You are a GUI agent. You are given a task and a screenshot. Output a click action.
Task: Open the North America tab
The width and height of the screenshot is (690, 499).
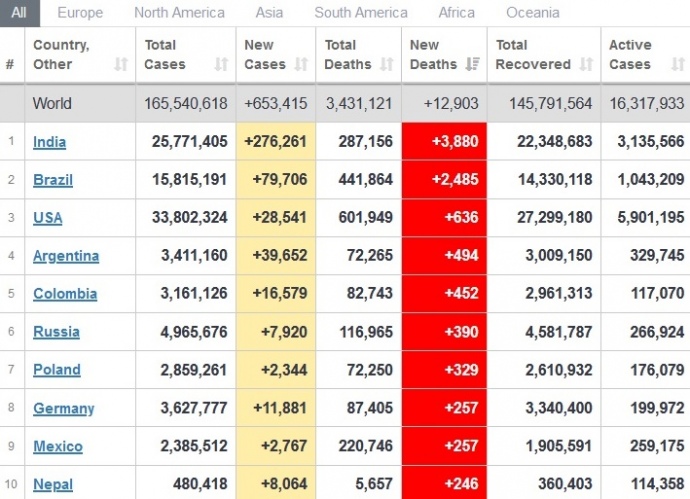(179, 13)
